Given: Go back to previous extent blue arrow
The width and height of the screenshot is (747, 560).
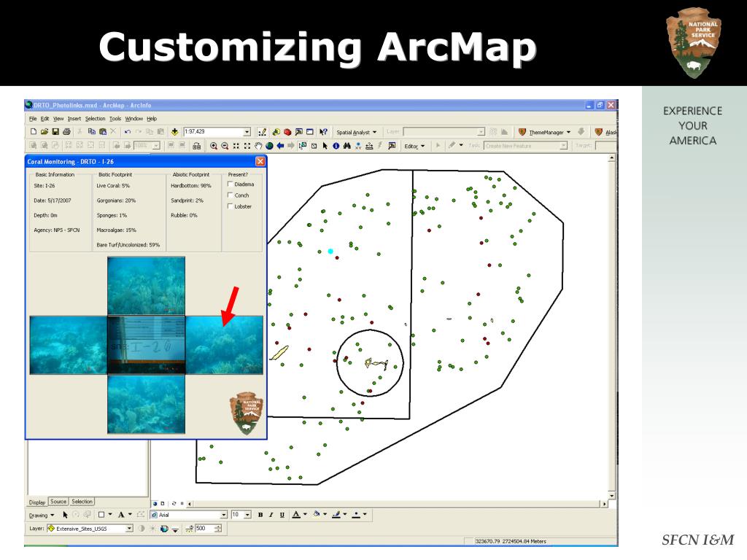Looking at the screenshot, I should click(280, 146).
